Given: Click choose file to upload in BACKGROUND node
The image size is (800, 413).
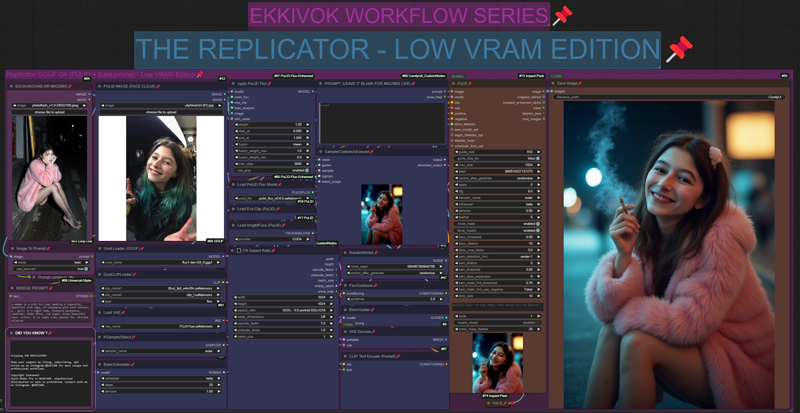Looking at the screenshot, I should [49, 111].
